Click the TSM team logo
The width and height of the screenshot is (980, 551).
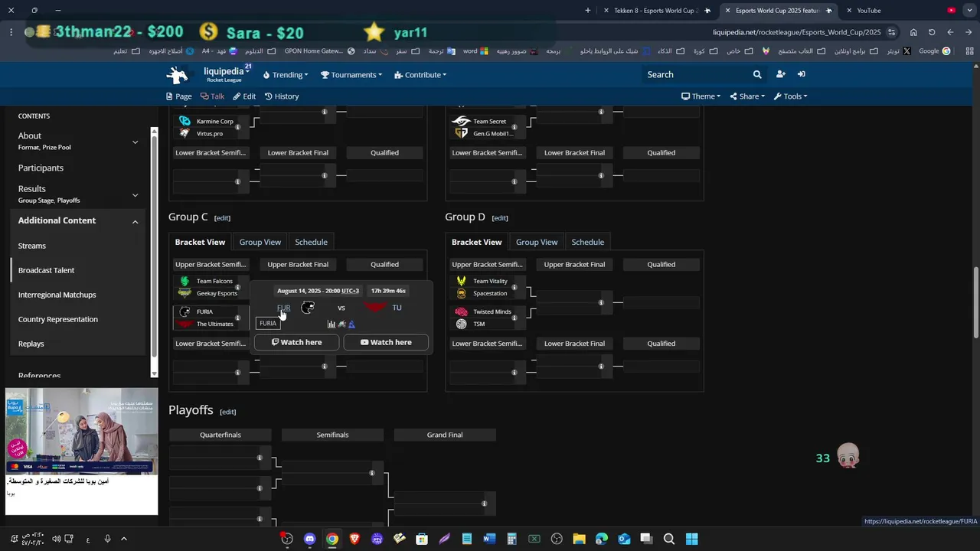click(461, 324)
